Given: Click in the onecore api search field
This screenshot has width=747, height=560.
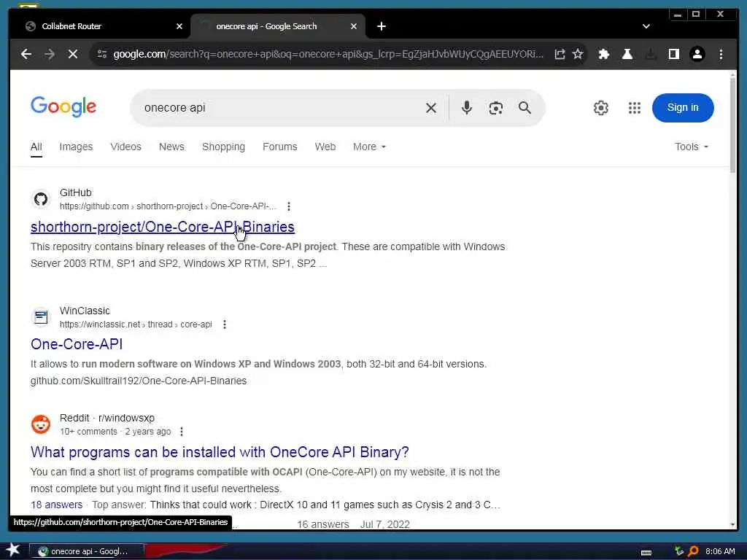Looking at the screenshot, I should point(281,108).
